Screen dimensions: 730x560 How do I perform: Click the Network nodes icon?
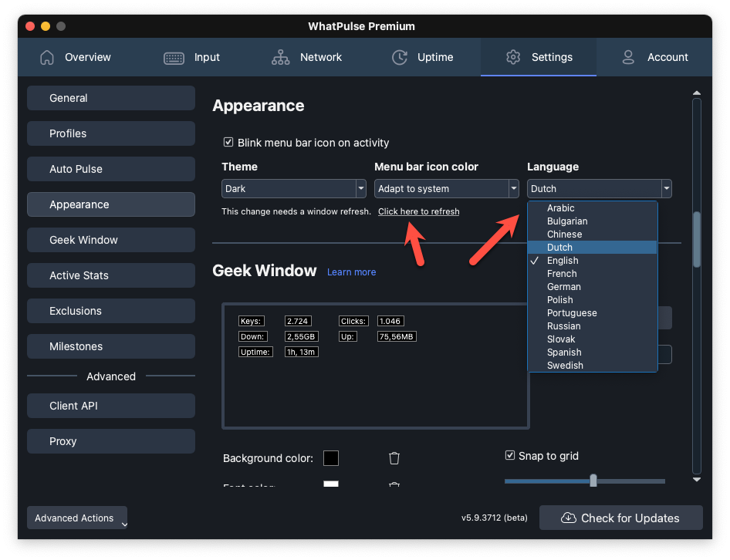click(x=281, y=57)
